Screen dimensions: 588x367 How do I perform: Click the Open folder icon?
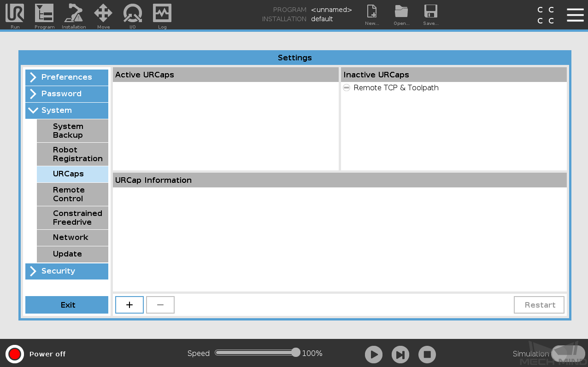click(x=401, y=12)
